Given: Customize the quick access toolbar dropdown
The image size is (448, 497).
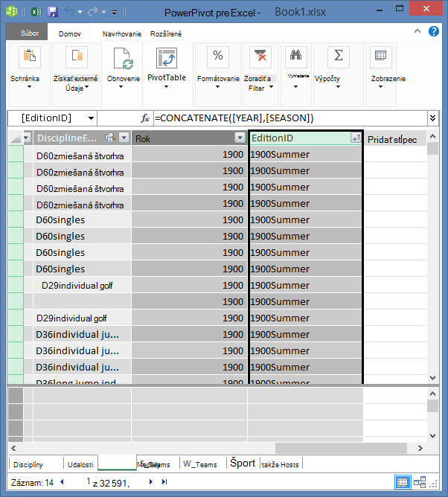Looking at the screenshot, I should click(x=114, y=13).
